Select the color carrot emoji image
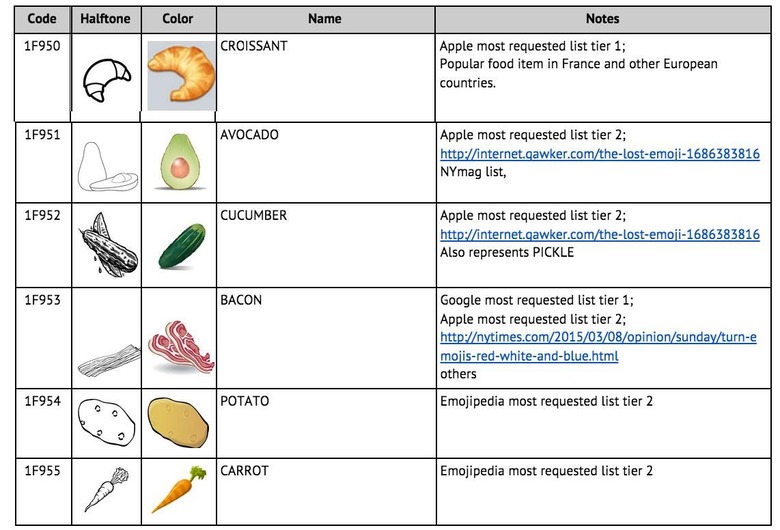Viewport: 780px width, 530px height. 179,490
